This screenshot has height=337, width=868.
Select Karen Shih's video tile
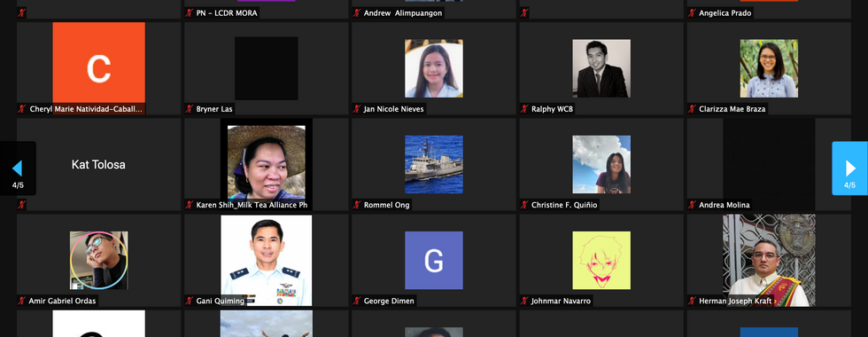pyautogui.click(x=267, y=164)
